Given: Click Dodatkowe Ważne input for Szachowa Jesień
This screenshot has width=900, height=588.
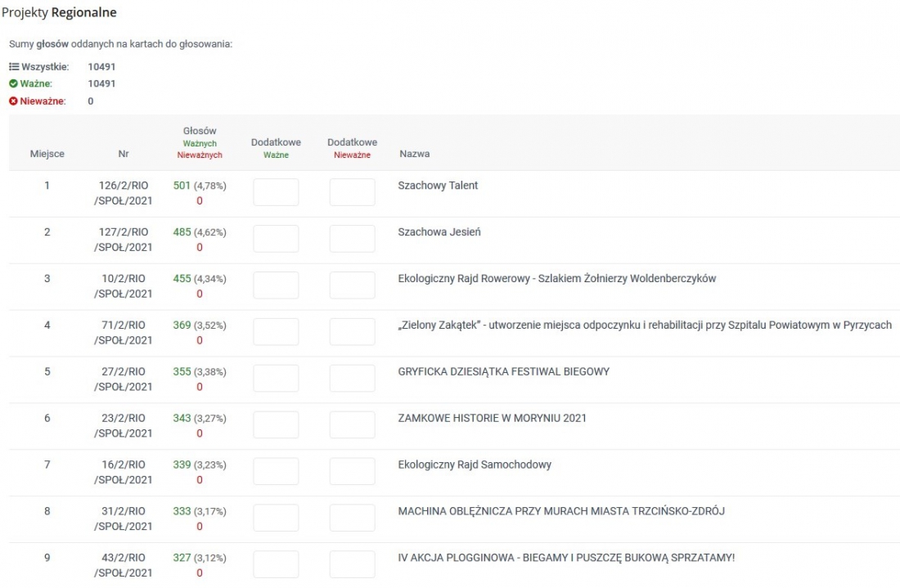Looking at the screenshot, I should pyautogui.click(x=276, y=239).
